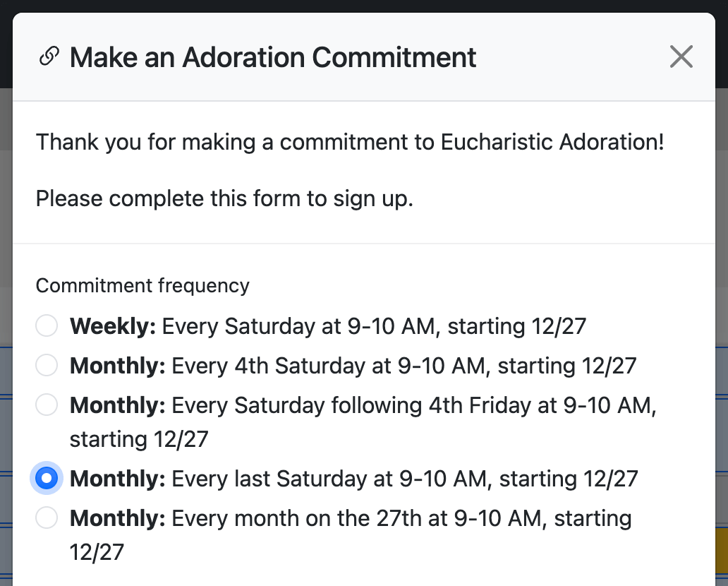
Task: Choose Monthly every 4th Saturday commitment
Action: [x=46, y=366]
